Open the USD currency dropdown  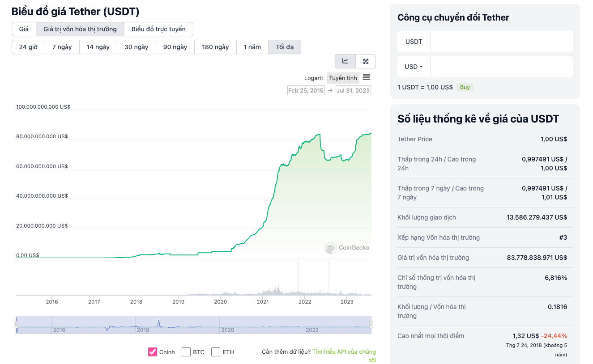pos(414,67)
